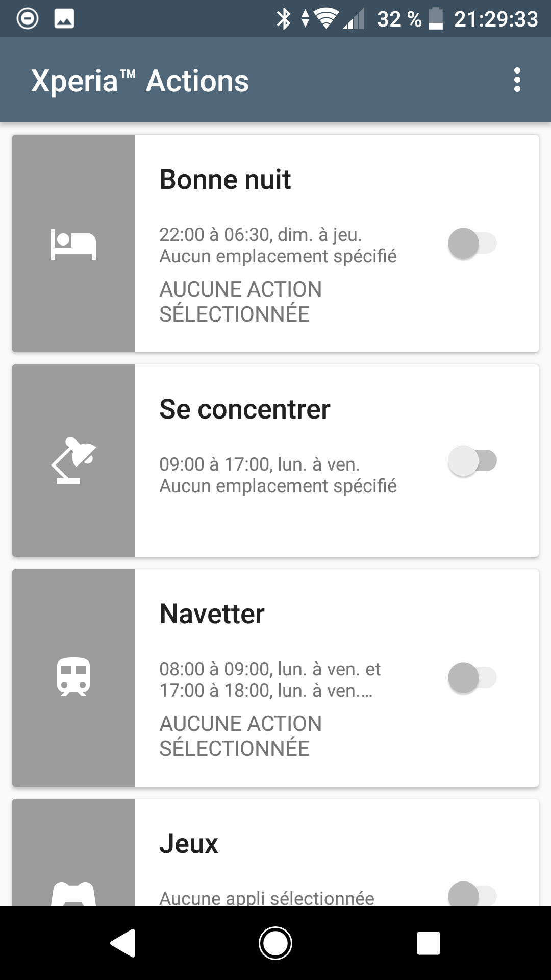
Task: Open recent apps with square button
Action: click(428, 943)
